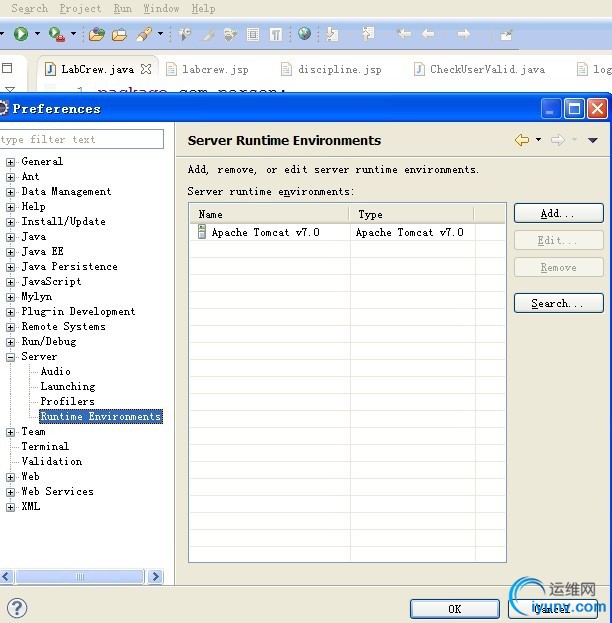Click the Back navigation arrow in toolbar
This screenshot has width=612, height=623.
(x=428, y=34)
